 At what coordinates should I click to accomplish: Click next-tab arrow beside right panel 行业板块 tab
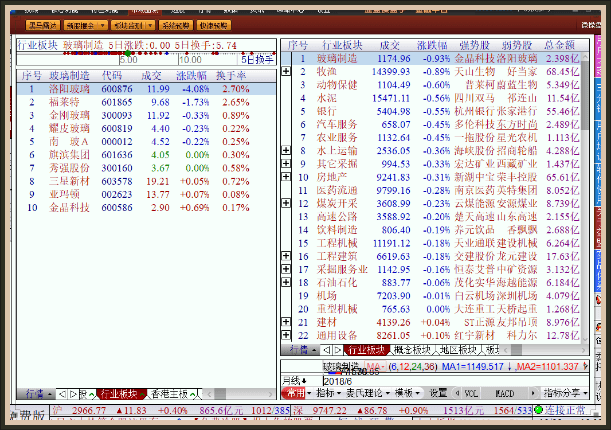(337, 350)
